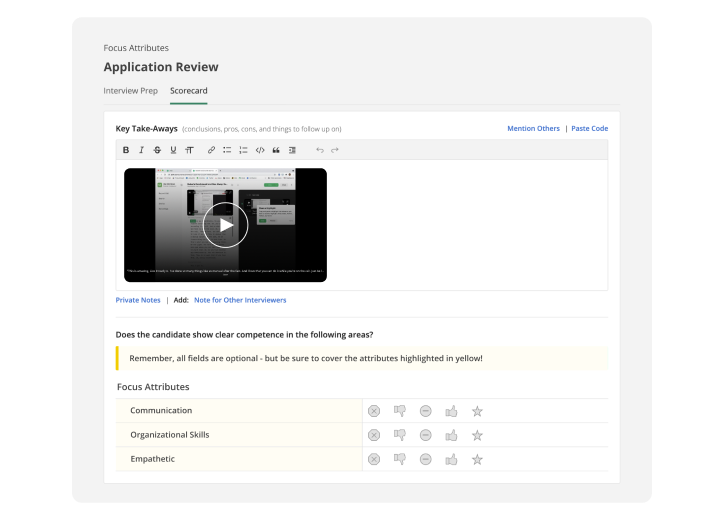
Task: Give Empathetic a thumbs up
Action: (x=451, y=459)
